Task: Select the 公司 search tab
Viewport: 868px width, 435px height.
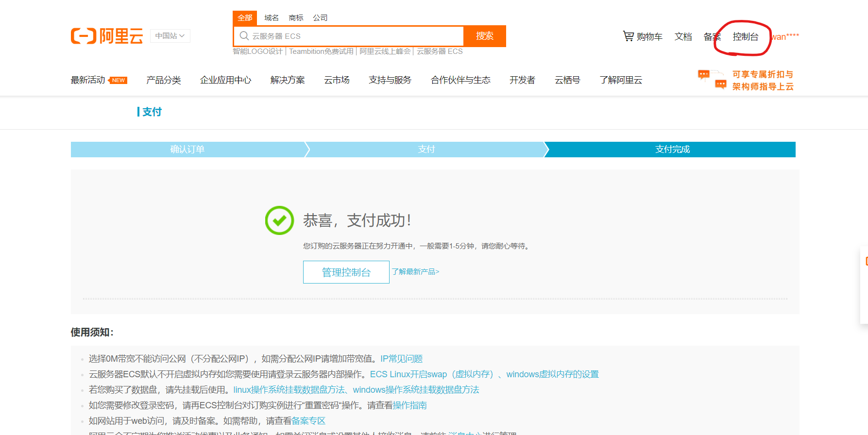Action: click(x=320, y=18)
